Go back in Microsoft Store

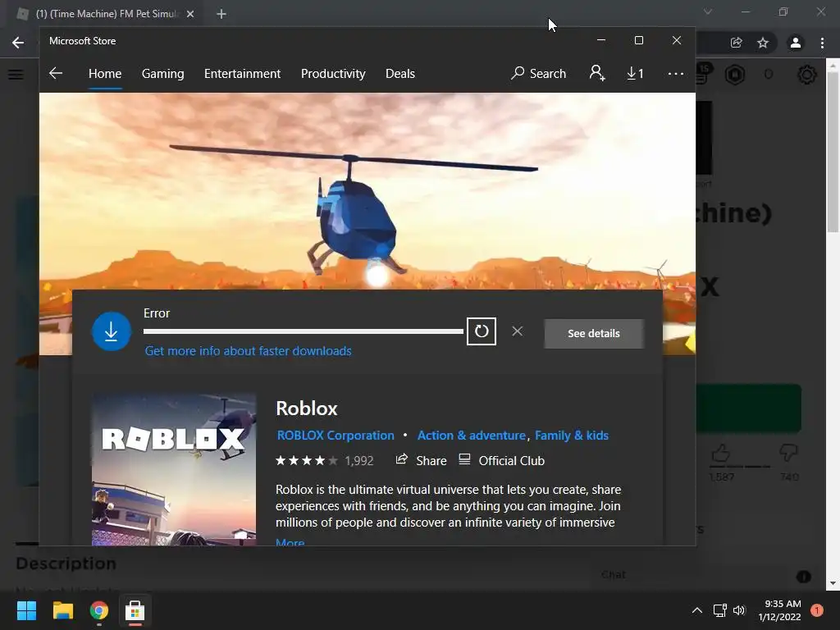[56, 73]
